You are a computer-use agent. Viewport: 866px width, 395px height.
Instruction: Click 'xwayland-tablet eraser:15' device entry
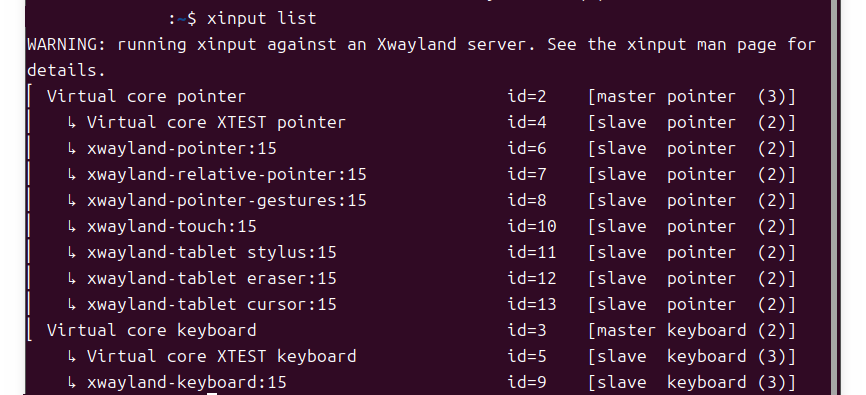(212, 278)
